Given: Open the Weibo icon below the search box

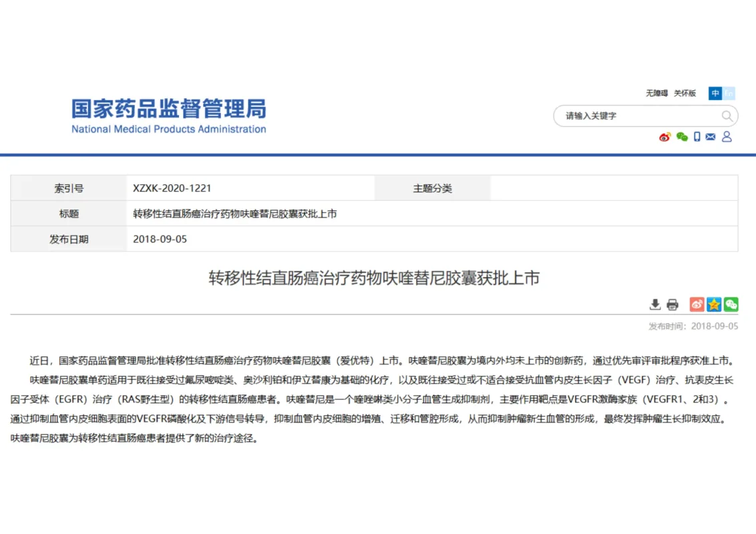Looking at the screenshot, I should tap(665, 137).
